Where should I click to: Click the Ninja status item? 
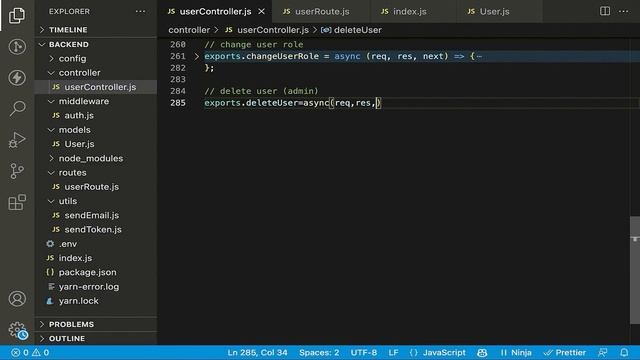point(516,352)
